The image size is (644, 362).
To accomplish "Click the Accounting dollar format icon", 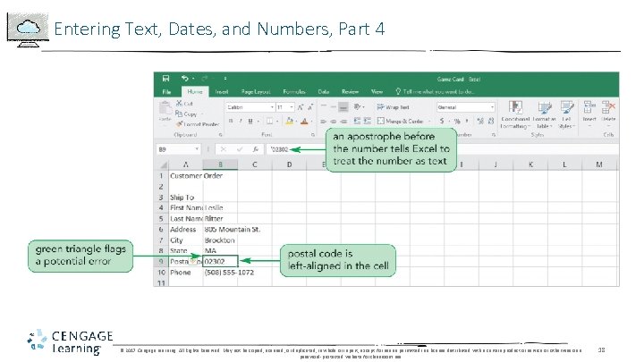I will pos(442,121).
